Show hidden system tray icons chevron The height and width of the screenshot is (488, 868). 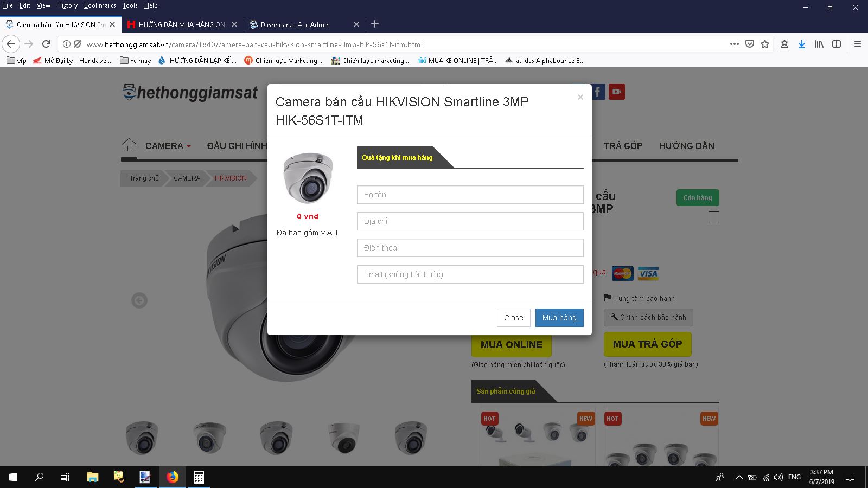tap(739, 477)
